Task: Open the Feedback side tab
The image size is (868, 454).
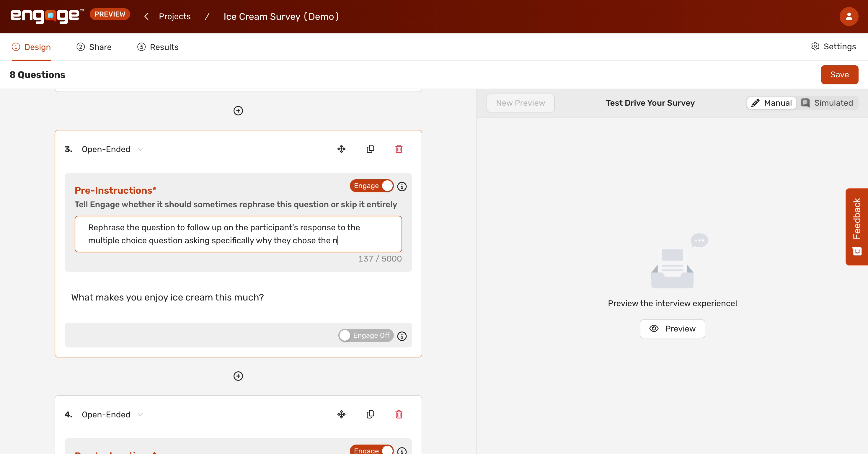Action: tap(856, 227)
